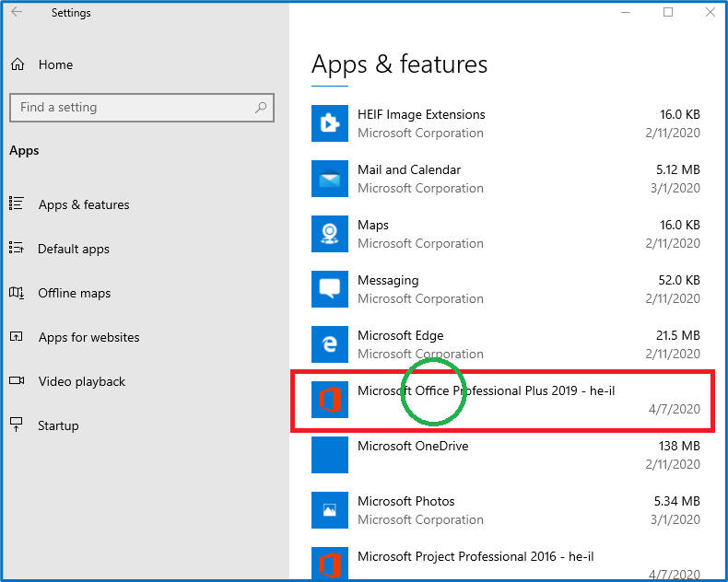Select the Microsoft OneDrive list entry

pyautogui.click(x=505, y=455)
